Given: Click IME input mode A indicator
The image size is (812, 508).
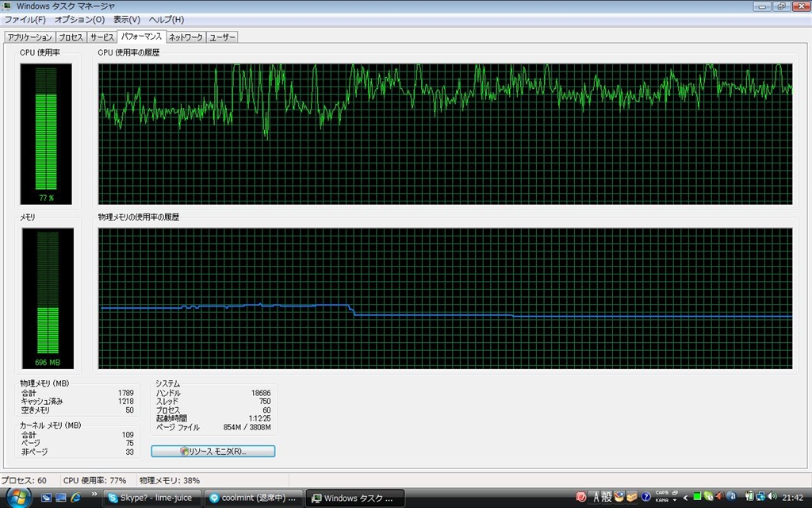Looking at the screenshot, I should [x=596, y=498].
